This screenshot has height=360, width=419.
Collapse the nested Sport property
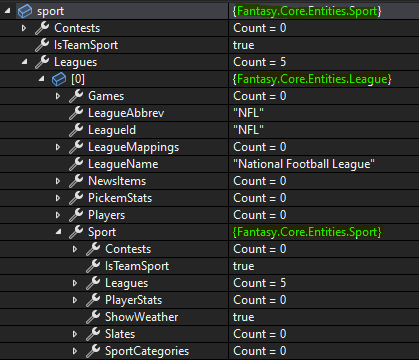coord(58,232)
